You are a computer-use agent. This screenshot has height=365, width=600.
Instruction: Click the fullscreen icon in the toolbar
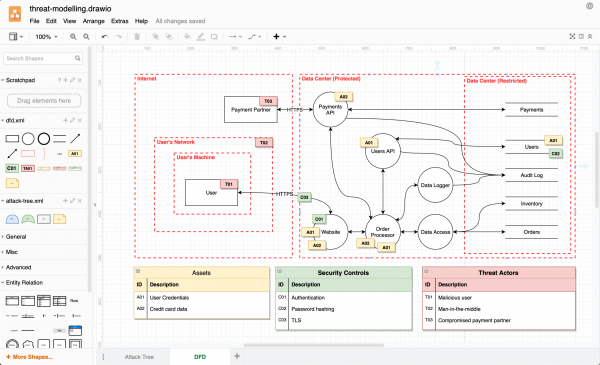click(572, 36)
